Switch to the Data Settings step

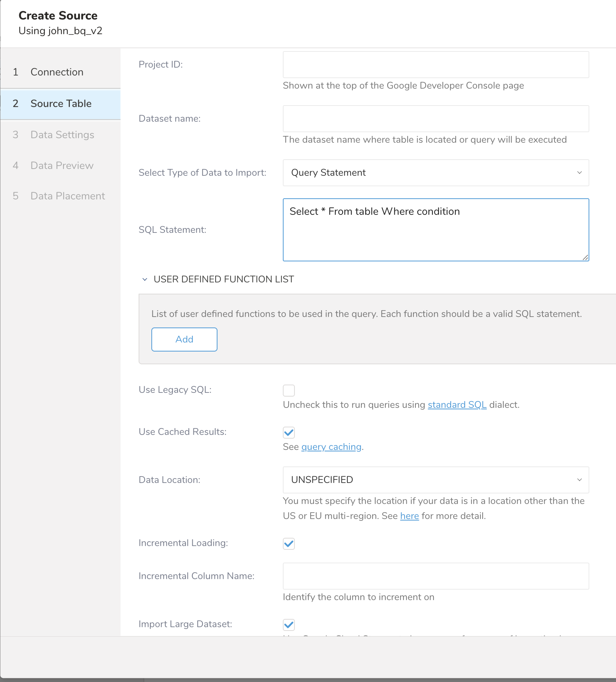coord(62,135)
